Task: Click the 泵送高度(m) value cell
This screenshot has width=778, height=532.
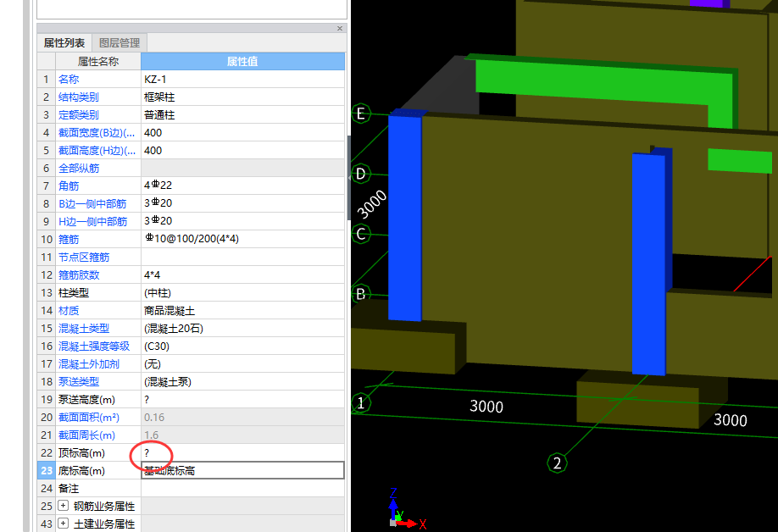Action: point(242,399)
